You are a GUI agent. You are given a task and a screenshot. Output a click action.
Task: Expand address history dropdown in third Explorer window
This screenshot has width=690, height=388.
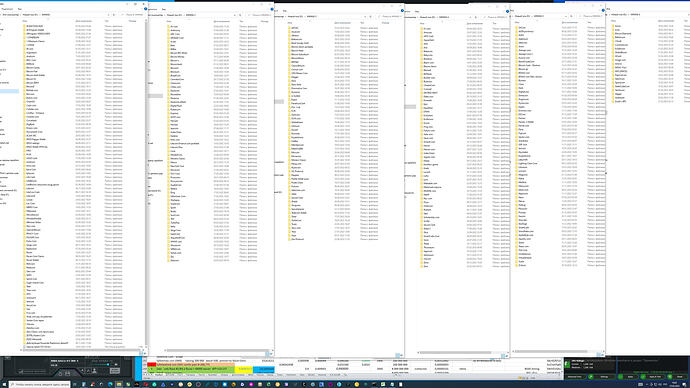pos(365,17)
